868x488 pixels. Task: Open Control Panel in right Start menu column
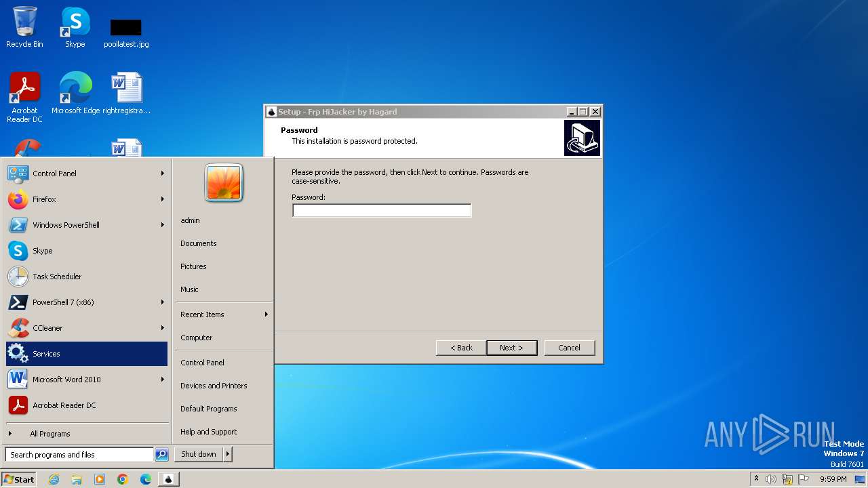[202, 363]
